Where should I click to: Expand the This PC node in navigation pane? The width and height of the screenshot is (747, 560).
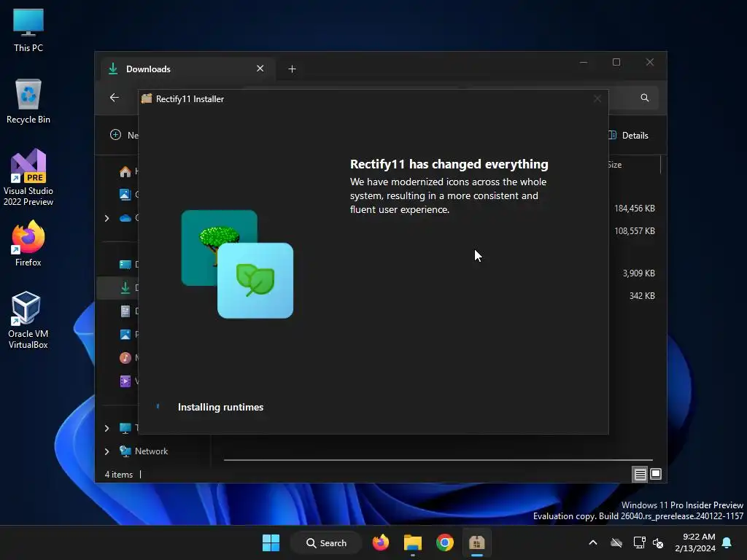tap(107, 428)
